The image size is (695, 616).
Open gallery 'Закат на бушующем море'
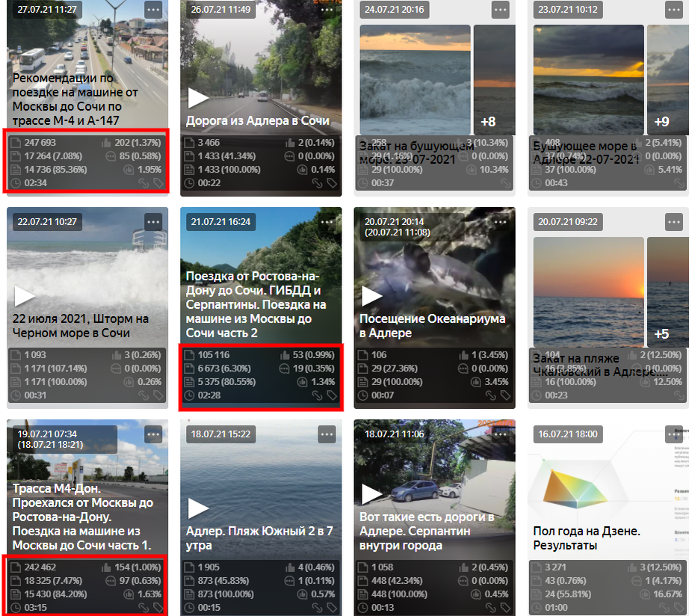pos(417,153)
